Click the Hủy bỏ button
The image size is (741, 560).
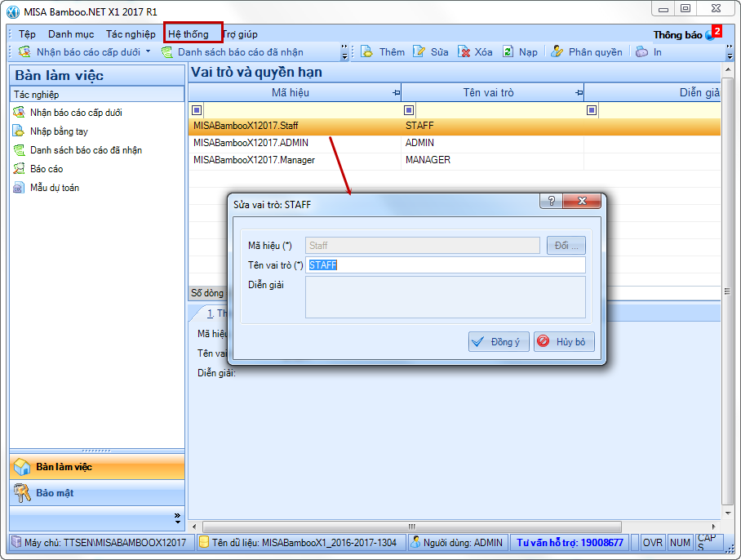(x=564, y=342)
